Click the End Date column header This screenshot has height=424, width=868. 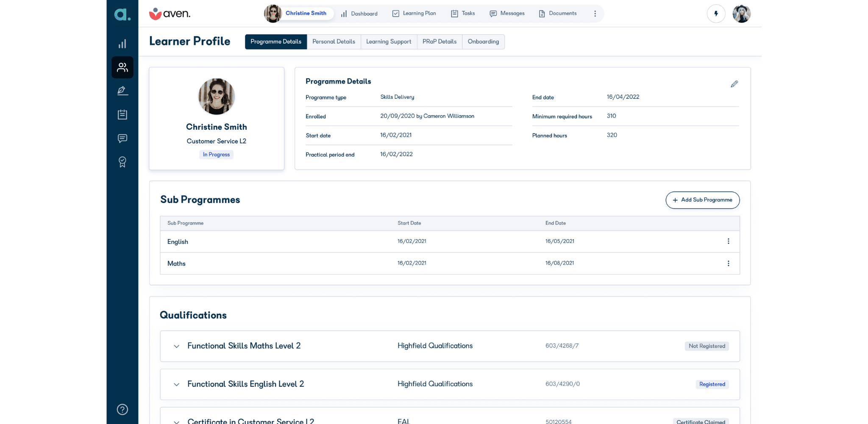tap(556, 223)
